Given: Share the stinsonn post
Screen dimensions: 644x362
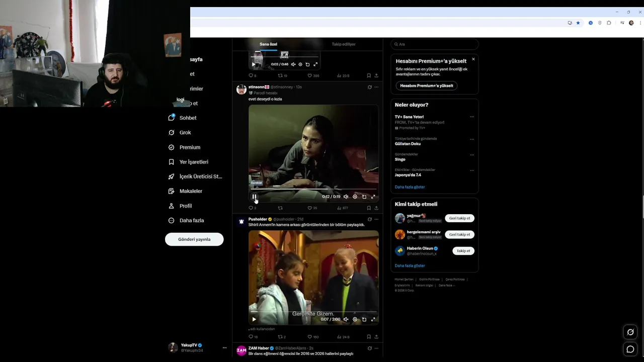Looking at the screenshot, I should (376, 208).
